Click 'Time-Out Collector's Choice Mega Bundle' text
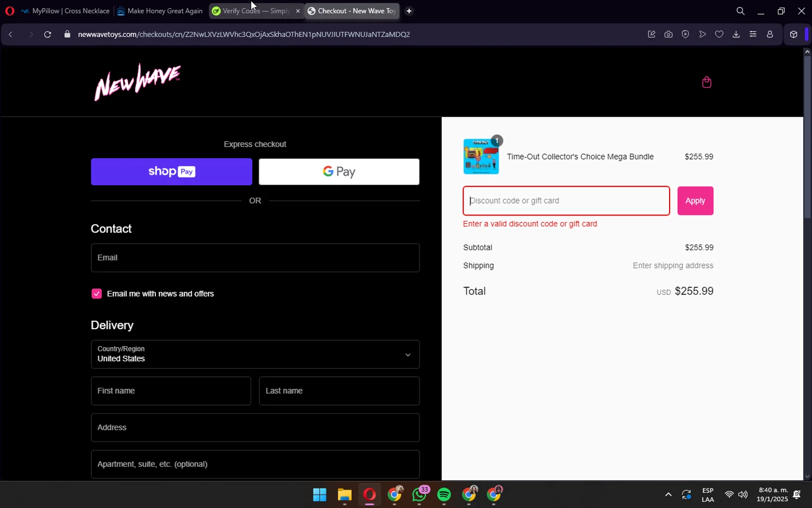812x508 pixels. coord(580,157)
